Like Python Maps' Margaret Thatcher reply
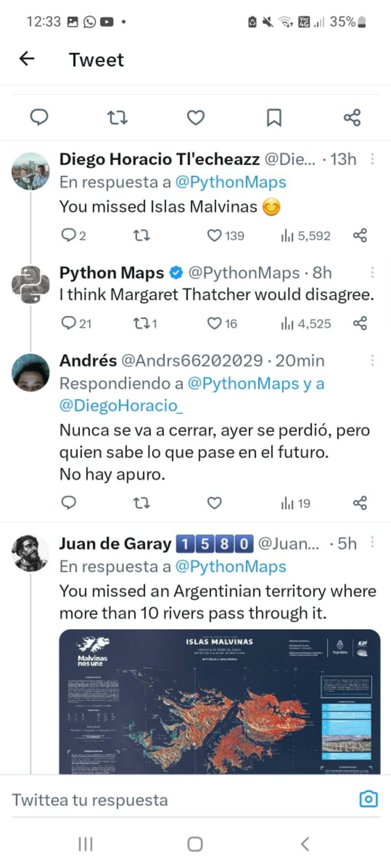Image resolution: width=391 pixels, height=868 pixels. click(215, 323)
